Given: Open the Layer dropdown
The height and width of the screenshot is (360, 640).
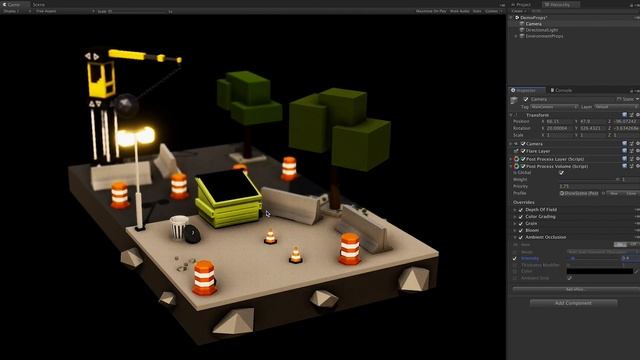Looking at the screenshot, I should (617, 107).
